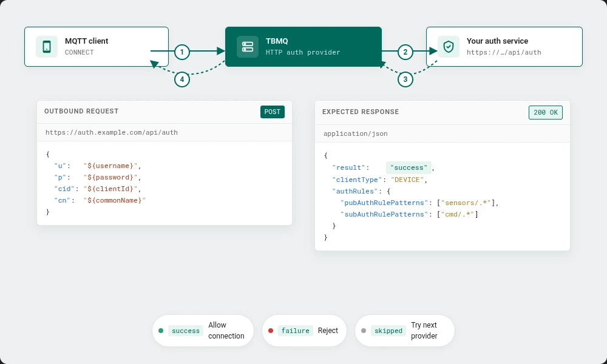Click the https://…/api/auth text in auth service card

504,52
